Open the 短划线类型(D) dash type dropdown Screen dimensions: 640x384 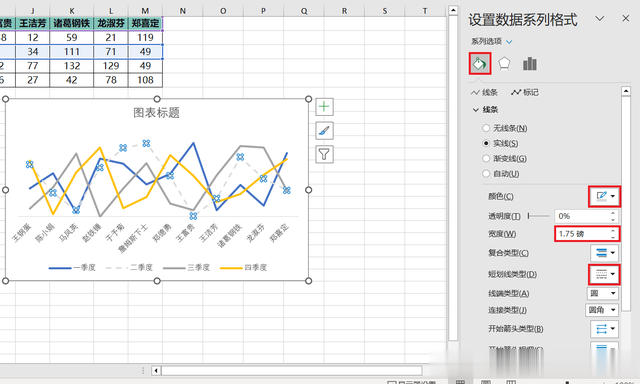[x=604, y=274]
